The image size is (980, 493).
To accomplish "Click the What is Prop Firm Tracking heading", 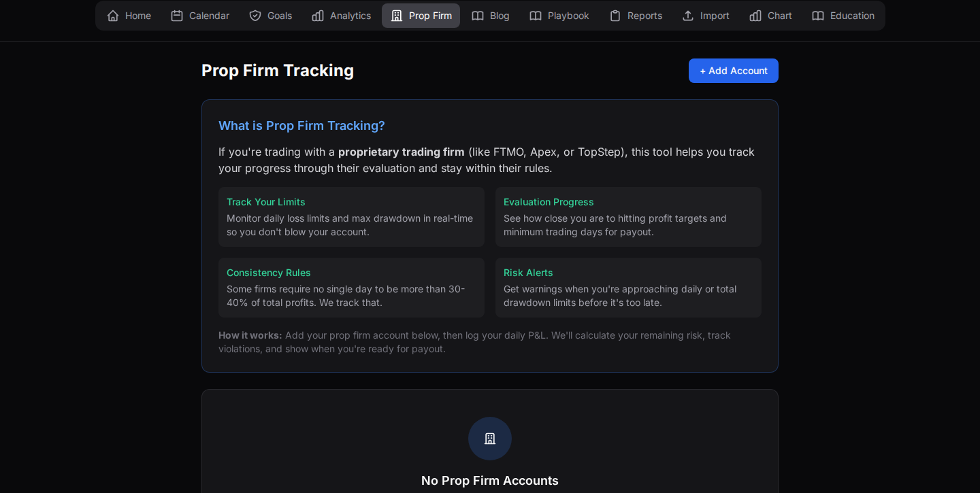I will (x=301, y=125).
